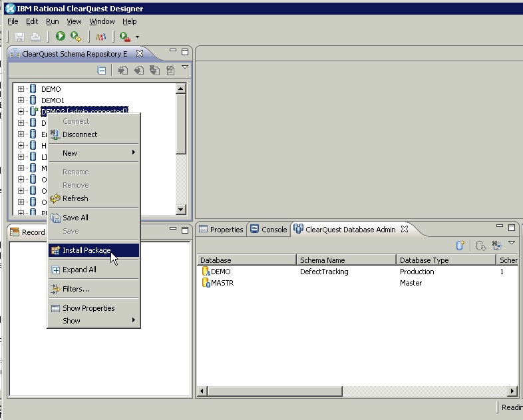Click the upgrade database icon in Database Admin toolbar
523x420 pixels.
tap(481, 246)
